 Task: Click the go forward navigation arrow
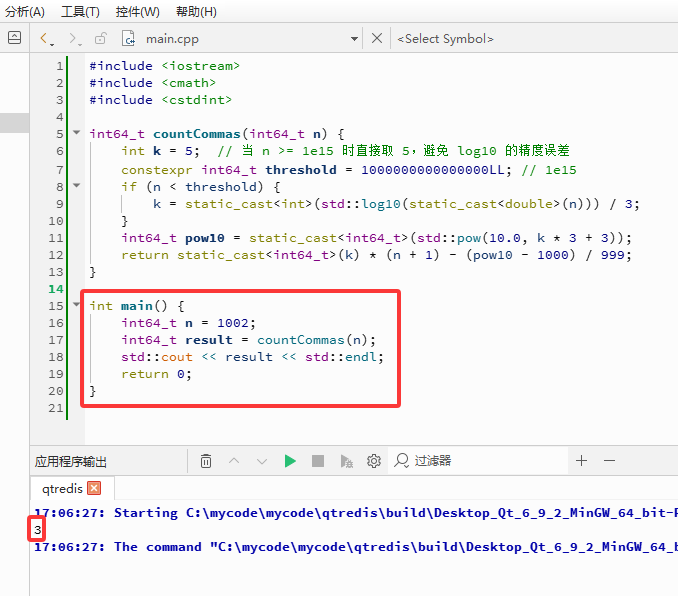74,39
